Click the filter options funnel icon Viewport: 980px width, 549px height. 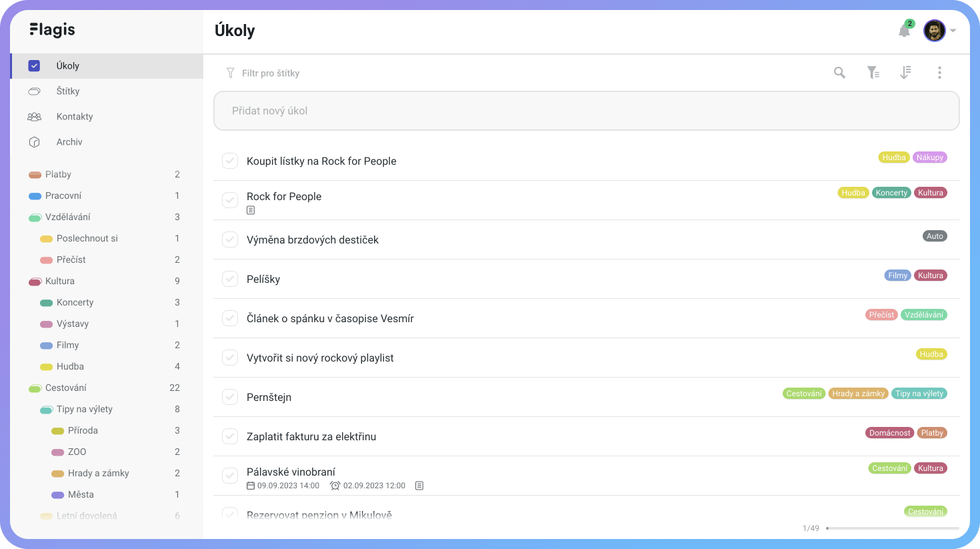point(873,73)
